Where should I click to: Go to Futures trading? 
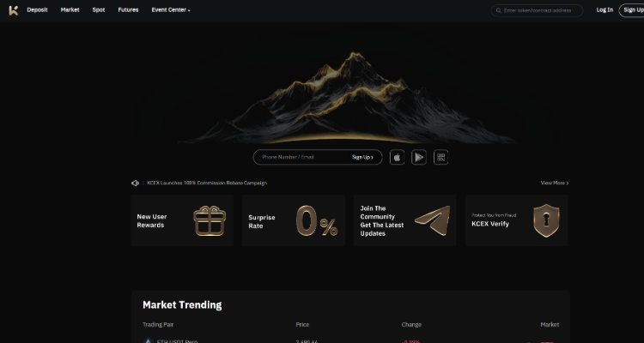click(x=128, y=9)
